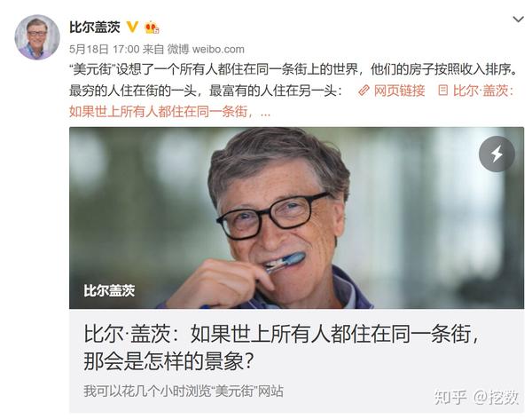Open the 比尔·盖茨: article title link
532x419 pixels.
click(483, 91)
